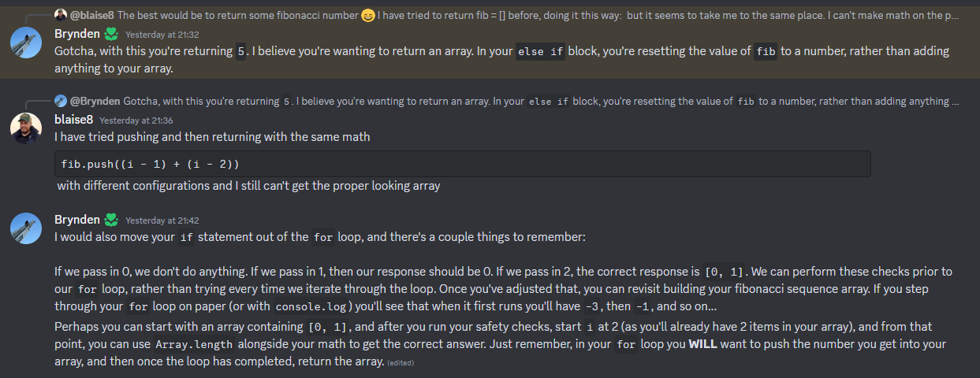The image size is (980, 378).
Task: Click small blaise8 avatar in top reply preview
Action: (60, 15)
